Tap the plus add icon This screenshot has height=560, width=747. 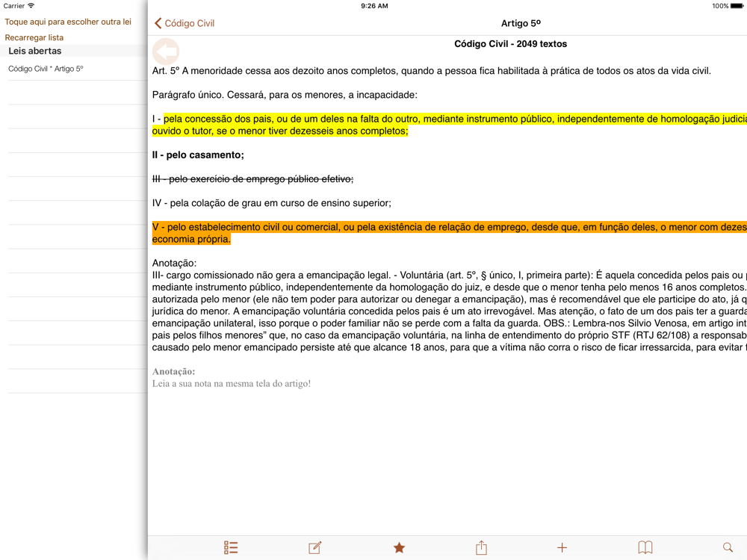pyautogui.click(x=562, y=547)
